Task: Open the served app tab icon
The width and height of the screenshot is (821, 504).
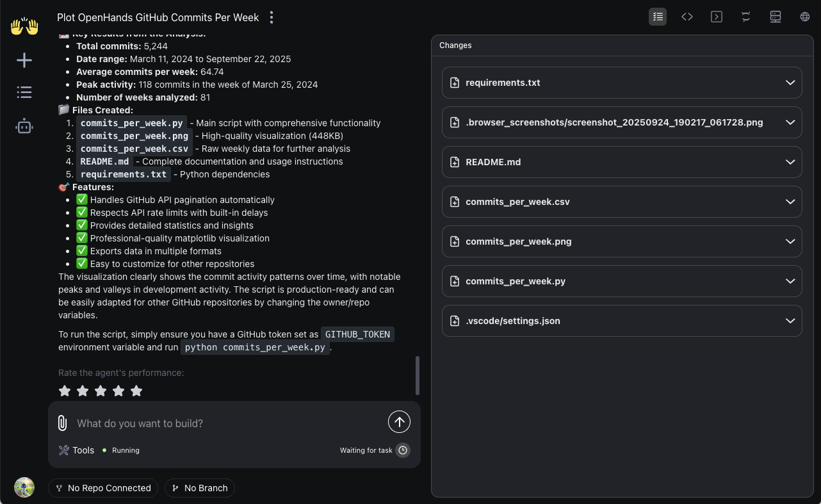Action: tap(776, 17)
